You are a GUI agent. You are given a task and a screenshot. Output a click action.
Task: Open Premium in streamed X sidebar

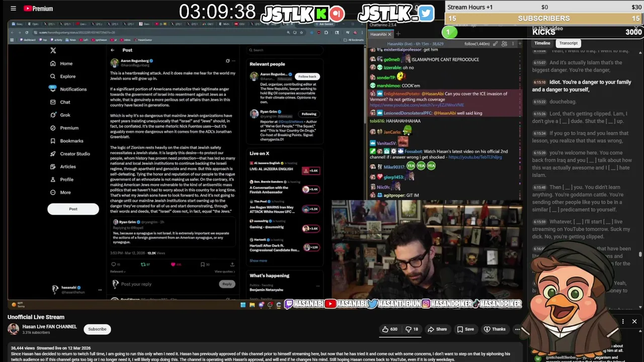(x=64, y=128)
